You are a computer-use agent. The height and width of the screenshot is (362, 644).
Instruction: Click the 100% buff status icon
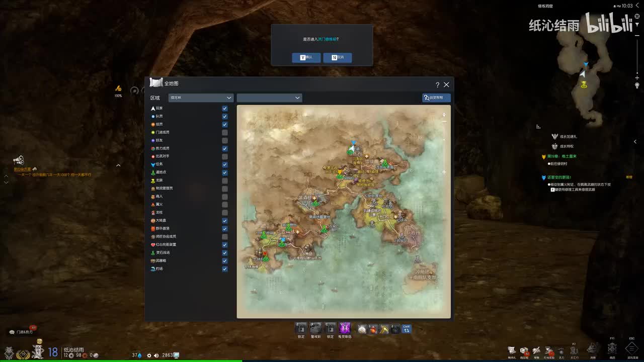coord(118,89)
